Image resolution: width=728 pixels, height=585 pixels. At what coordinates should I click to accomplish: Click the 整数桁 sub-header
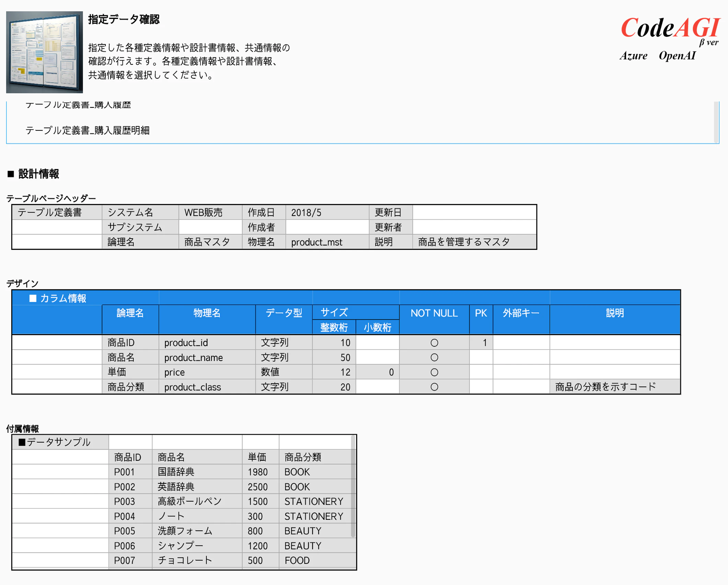pos(334,327)
